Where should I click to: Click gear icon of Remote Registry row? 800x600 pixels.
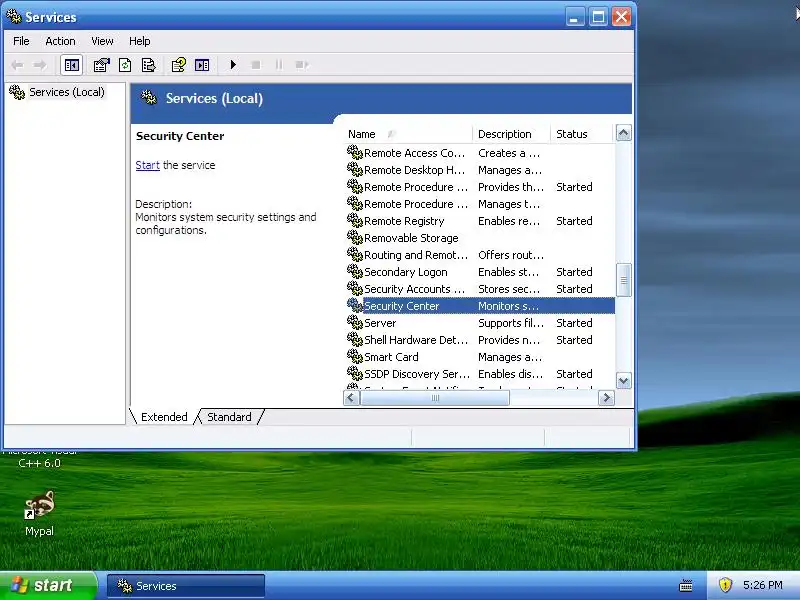tap(355, 220)
